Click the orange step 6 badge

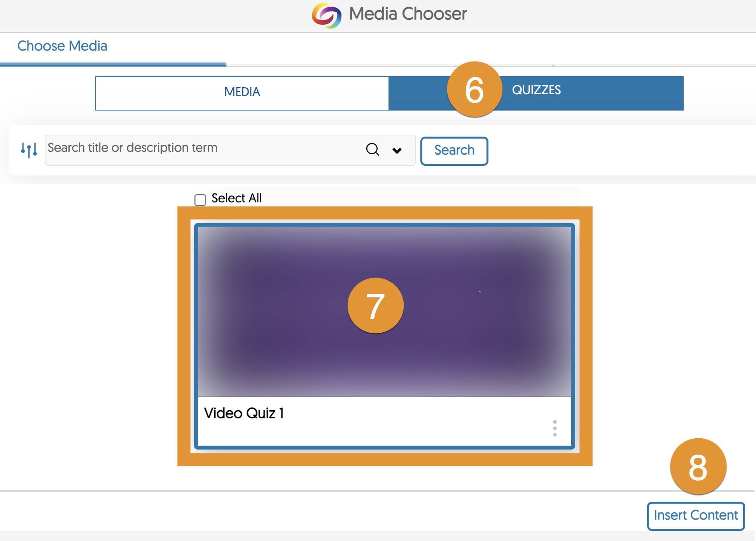tap(474, 90)
